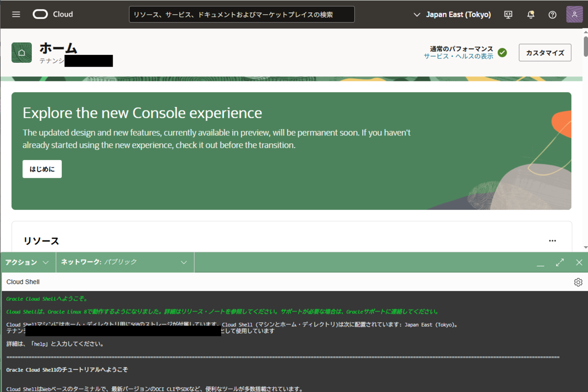Click the Cloud Shell tab label
The height and width of the screenshot is (392, 588).
pyautogui.click(x=23, y=282)
